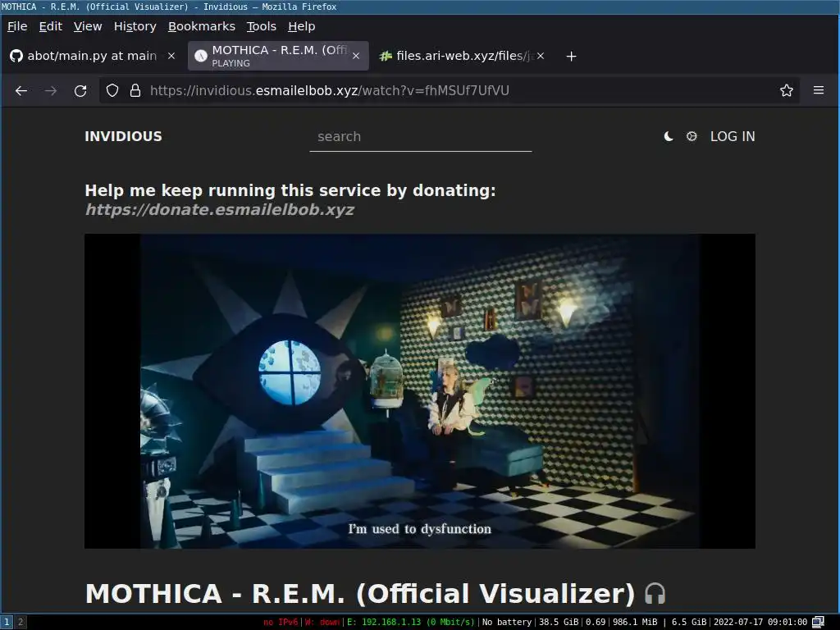Click the 'no IPv6' status entry
840x630 pixels.
(x=281, y=622)
